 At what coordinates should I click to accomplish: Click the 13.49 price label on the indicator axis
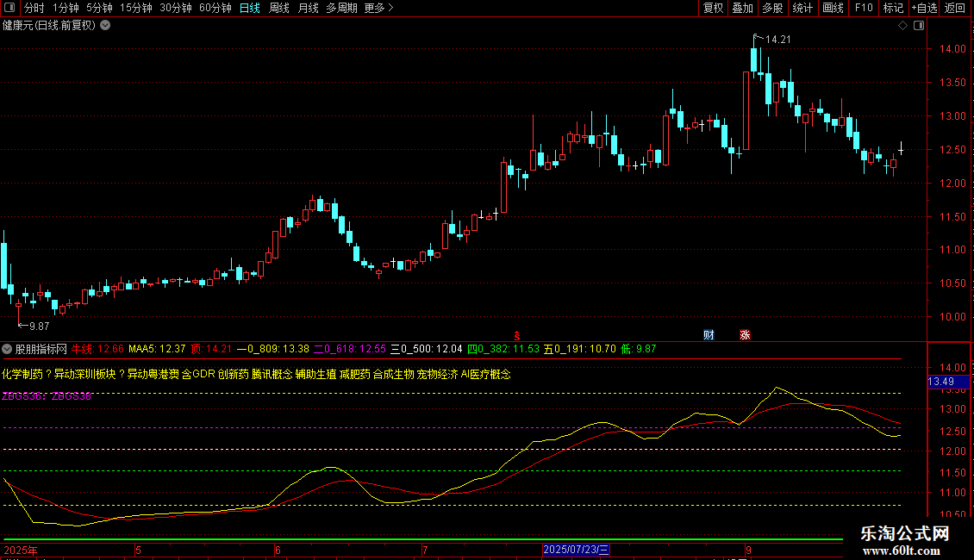coord(940,382)
